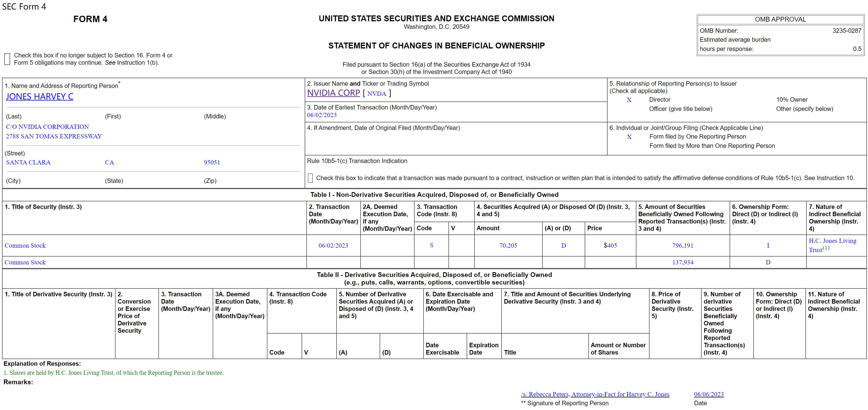Select the earliest transaction date 06/02/2023
The width and height of the screenshot is (868, 410).
pos(321,115)
